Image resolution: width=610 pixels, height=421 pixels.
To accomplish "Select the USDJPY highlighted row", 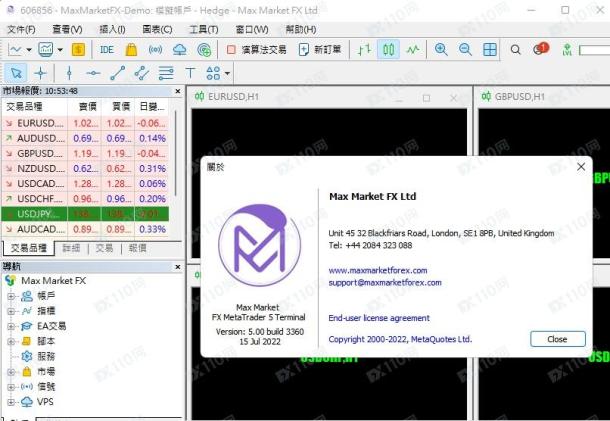I will pos(85,214).
